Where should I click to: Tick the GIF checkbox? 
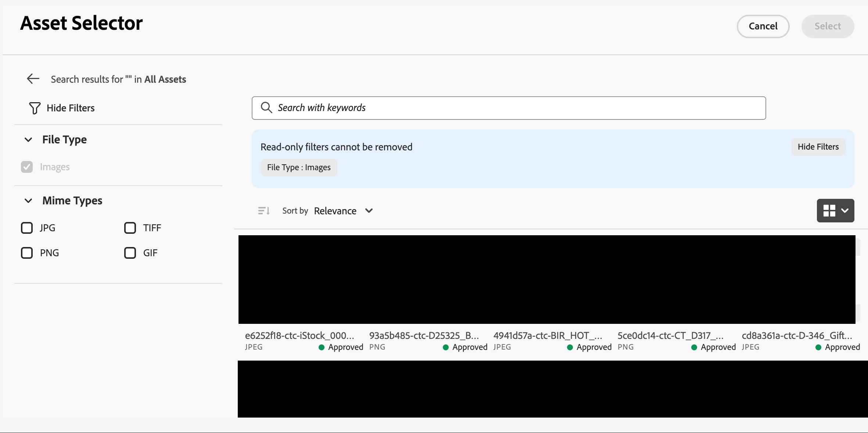coord(130,253)
